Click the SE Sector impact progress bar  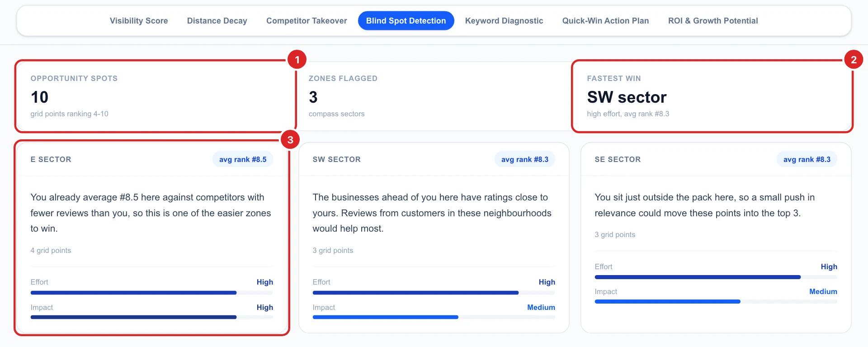click(716, 301)
